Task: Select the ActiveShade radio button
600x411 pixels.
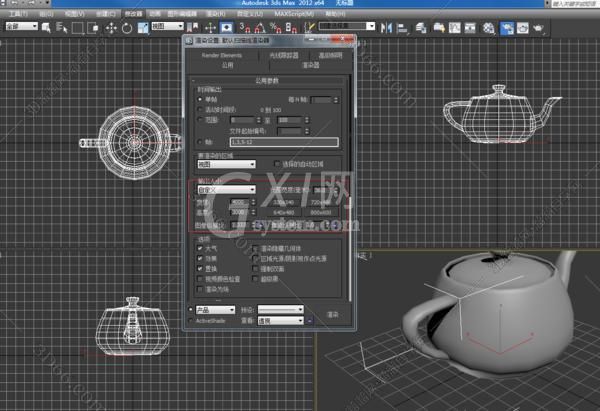Action: (x=191, y=321)
